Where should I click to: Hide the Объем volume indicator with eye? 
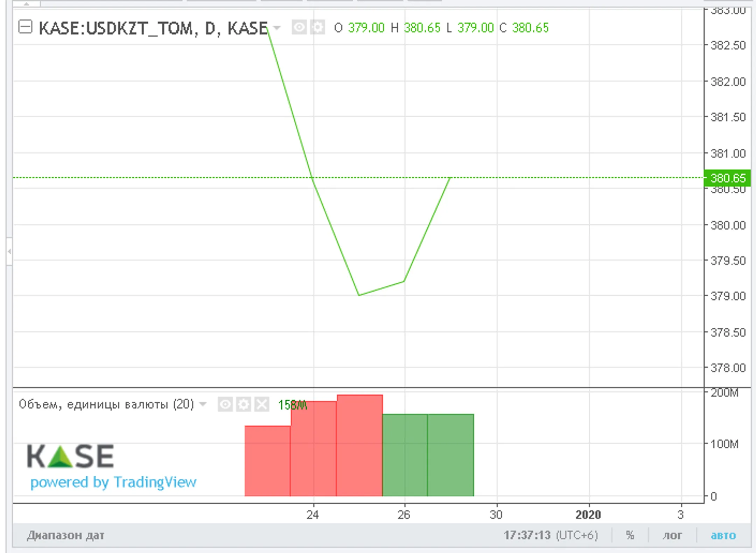click(x=225, y=405)
